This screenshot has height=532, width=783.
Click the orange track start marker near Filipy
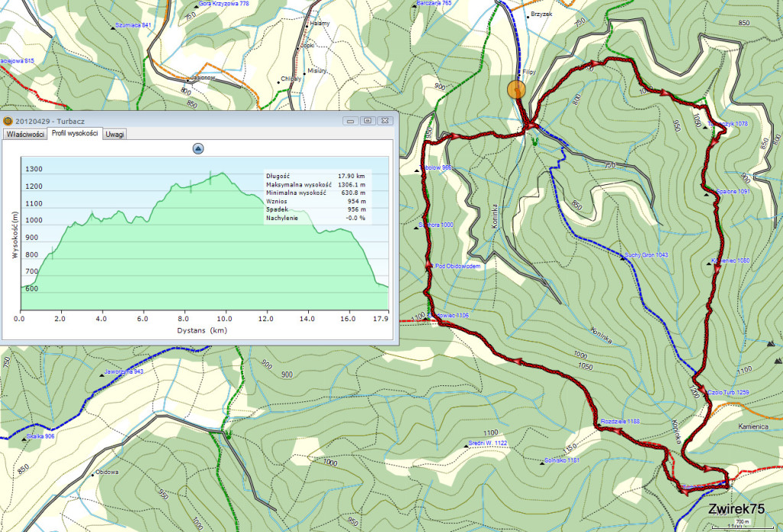(x=517, y=89)
